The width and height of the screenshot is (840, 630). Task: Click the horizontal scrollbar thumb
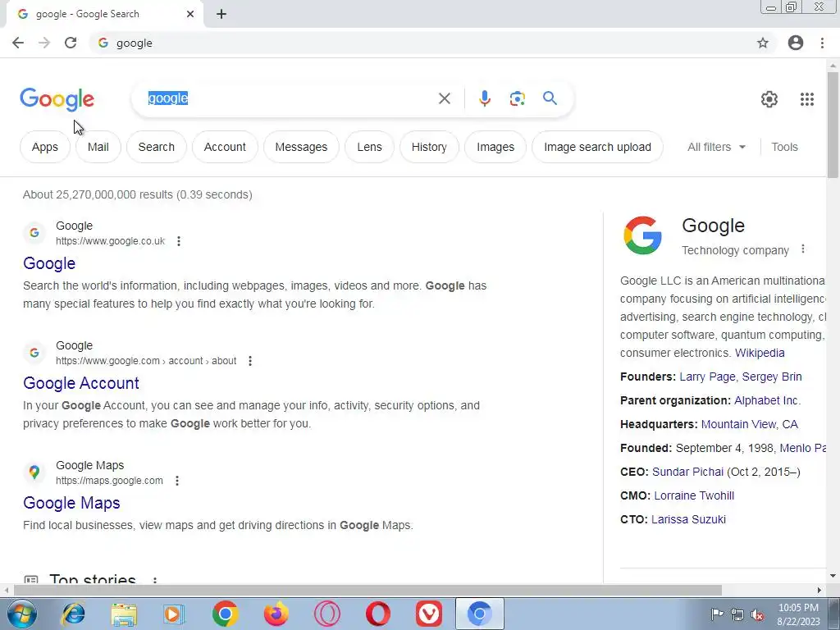[367, 591]
